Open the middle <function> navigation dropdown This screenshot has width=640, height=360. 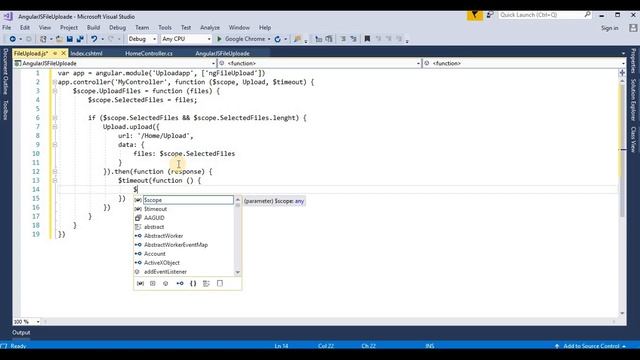320,63
